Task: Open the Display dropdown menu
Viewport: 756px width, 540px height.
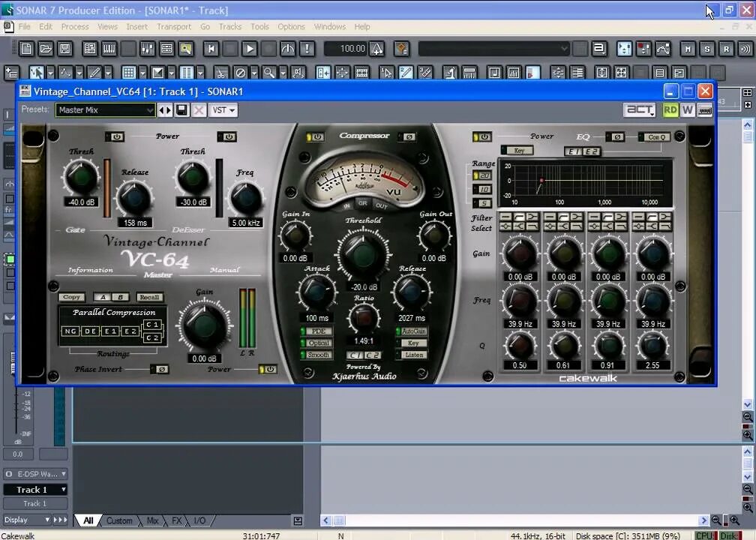Action: [27, 520]
